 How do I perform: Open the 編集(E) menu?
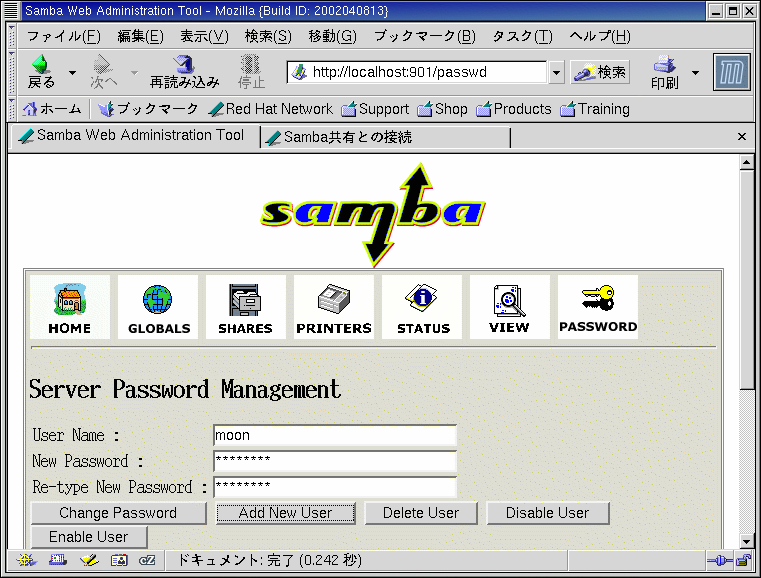click(140, 36)
